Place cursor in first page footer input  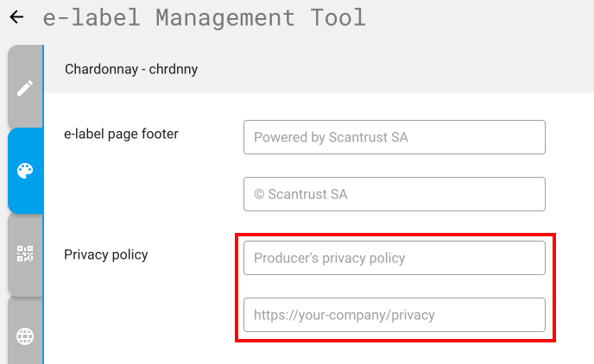pos(395,137)
